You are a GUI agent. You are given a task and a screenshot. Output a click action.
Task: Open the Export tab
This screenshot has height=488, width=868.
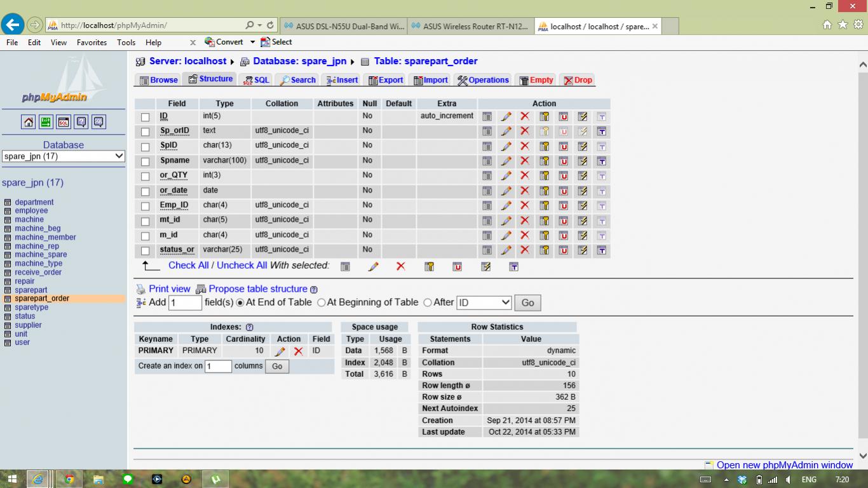pyautogui.click(x=385, y=80)
